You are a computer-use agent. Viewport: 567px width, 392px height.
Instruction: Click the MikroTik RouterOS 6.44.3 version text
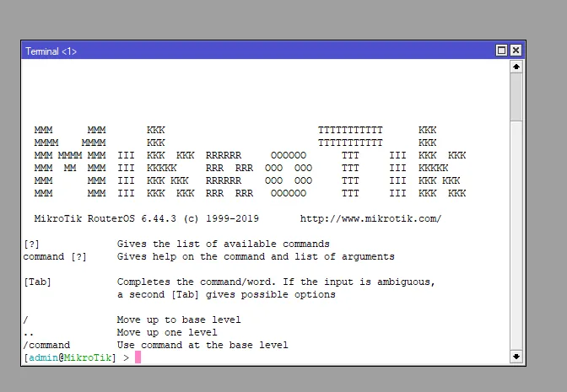tap(105, 218)
